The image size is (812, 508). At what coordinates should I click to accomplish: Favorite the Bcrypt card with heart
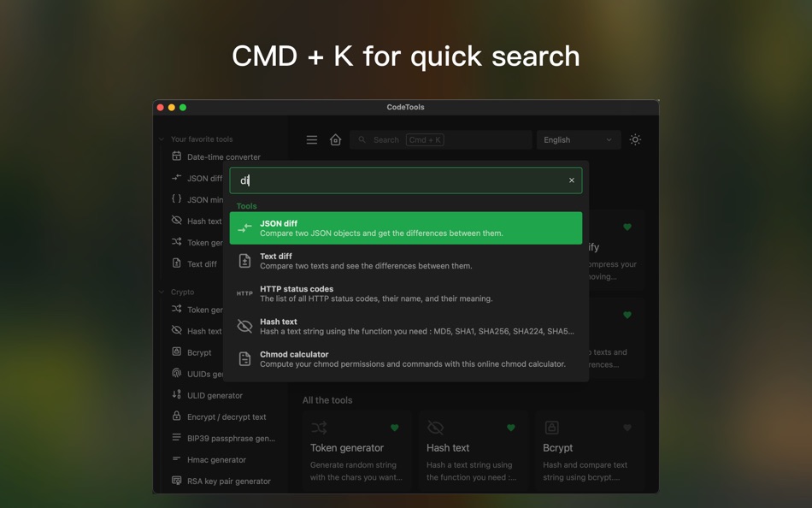[627, 428]
